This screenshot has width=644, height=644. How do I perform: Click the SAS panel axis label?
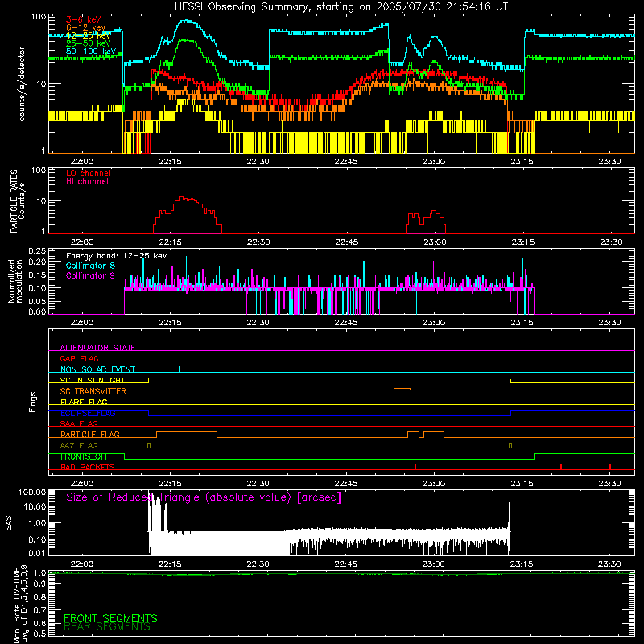[x=8, y=522]
